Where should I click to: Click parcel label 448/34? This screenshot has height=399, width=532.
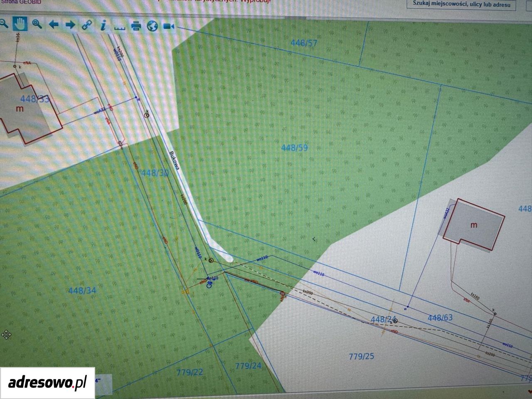(82, 291)
